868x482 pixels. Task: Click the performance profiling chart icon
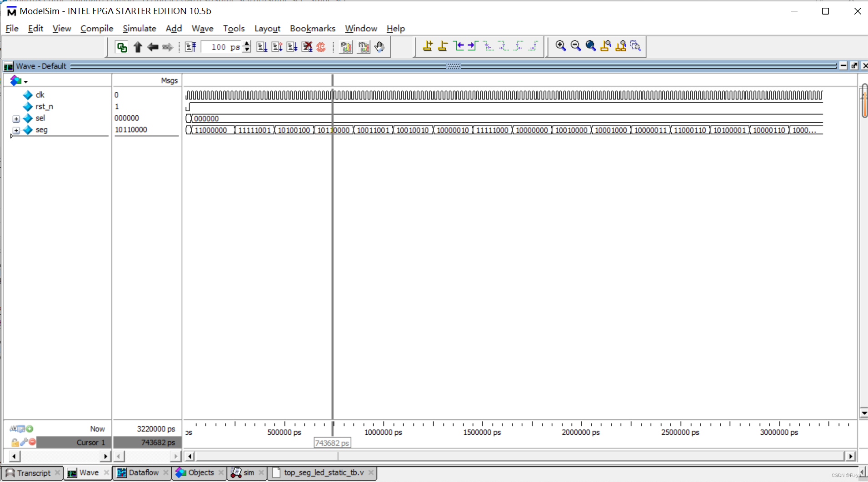pyautogui.click(x=346, y=47)
